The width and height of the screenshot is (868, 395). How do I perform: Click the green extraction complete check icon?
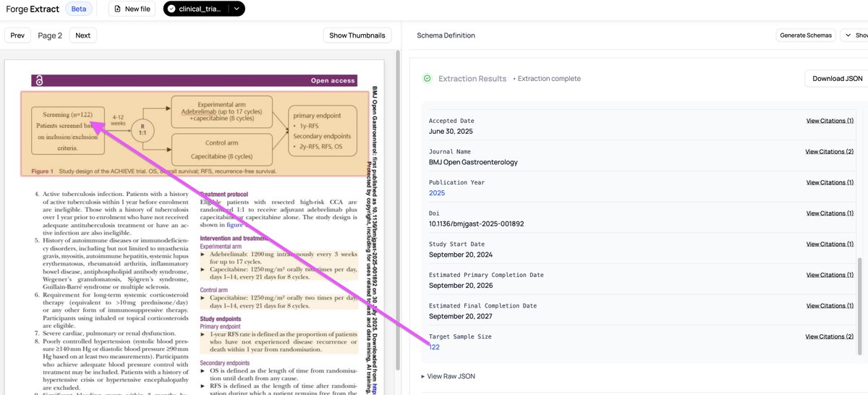pos(427,78)
